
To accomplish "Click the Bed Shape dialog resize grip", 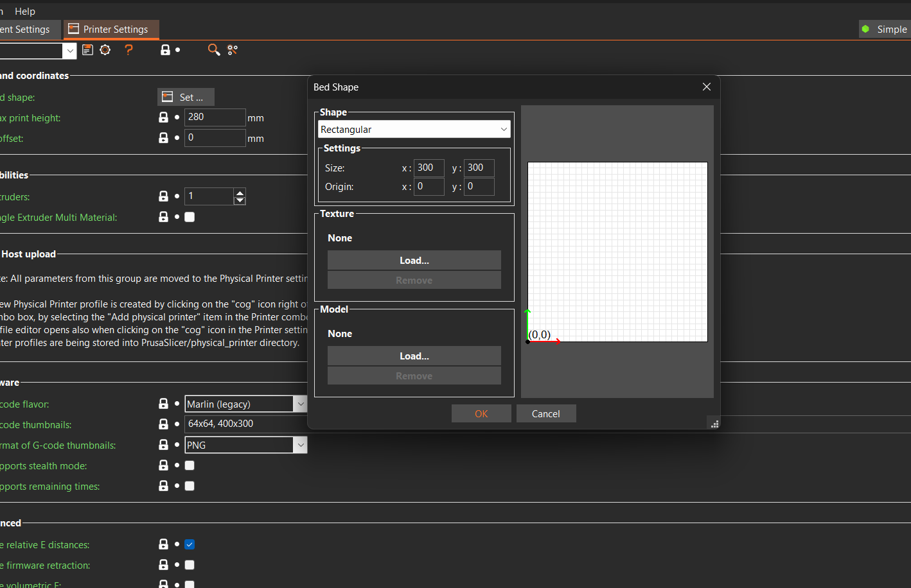I will tap(714, 424).
